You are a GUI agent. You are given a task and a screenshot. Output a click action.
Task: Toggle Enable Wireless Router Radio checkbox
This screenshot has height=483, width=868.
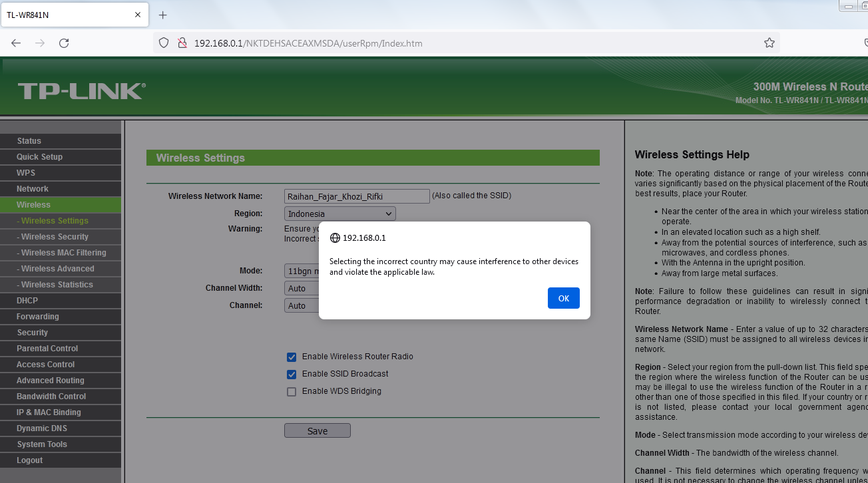[292, 357]
